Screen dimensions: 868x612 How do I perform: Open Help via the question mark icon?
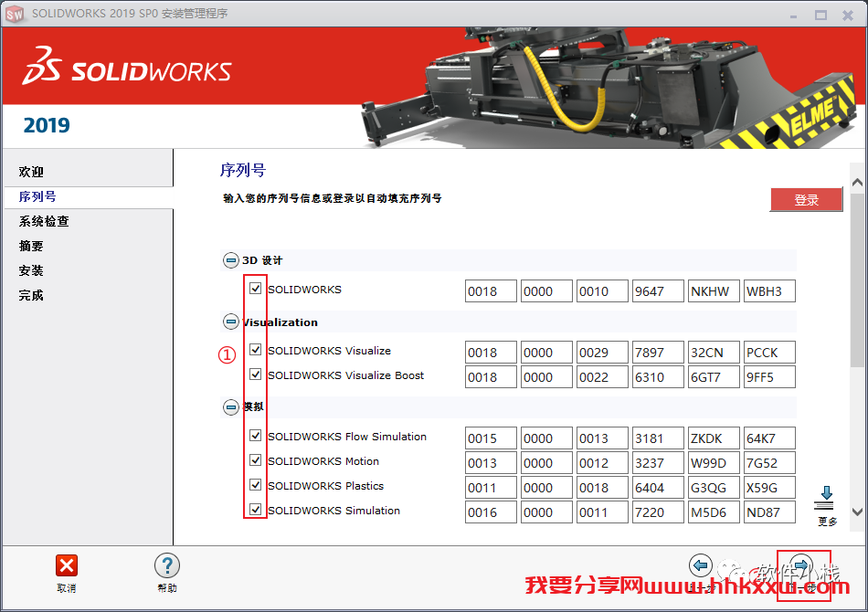point(166,565)
